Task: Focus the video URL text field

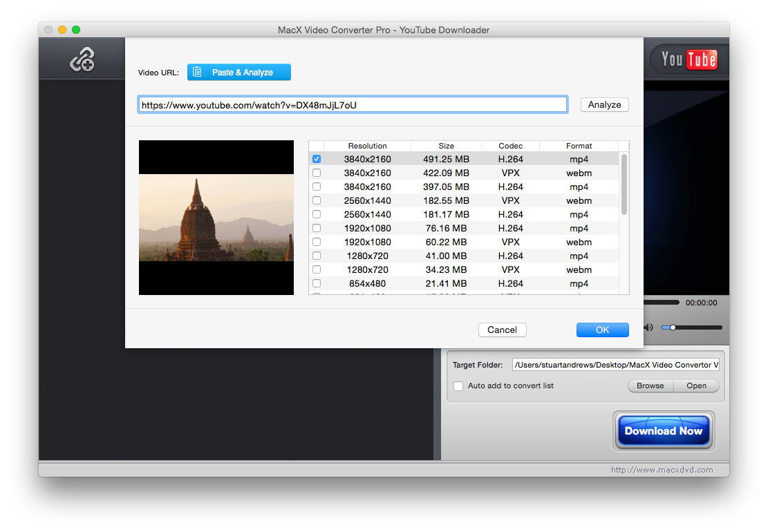Action: click(353, 105)
